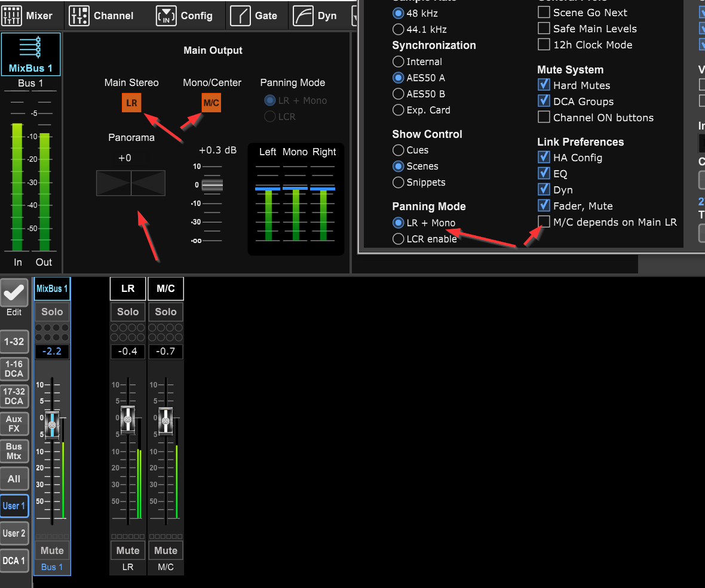Screen dimensions: 705x588
Task: Click the -0.7 M/C fader value
Action: 165,351
